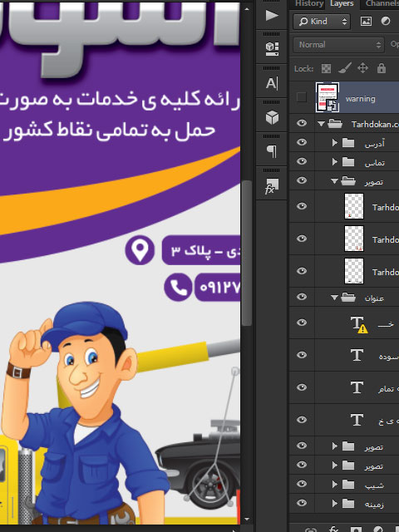Click the phone number ۰۹۱۲۷ on flyer

219,287
